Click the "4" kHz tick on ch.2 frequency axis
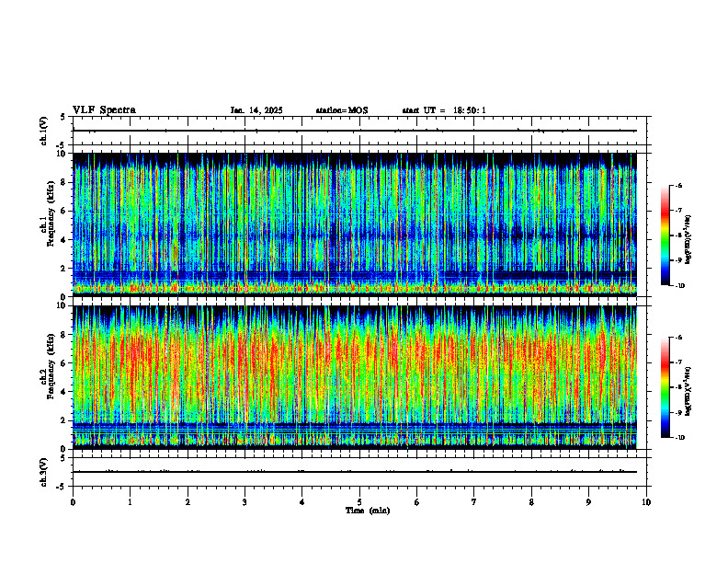This screenshot has height=563, width=728. coord(64,392)
